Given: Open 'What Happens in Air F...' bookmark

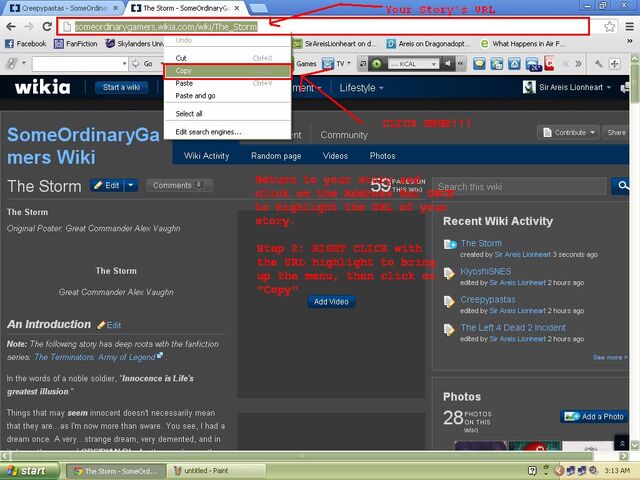Looking at the screenshot, I should pyautogui.click(x=523, y=44).
